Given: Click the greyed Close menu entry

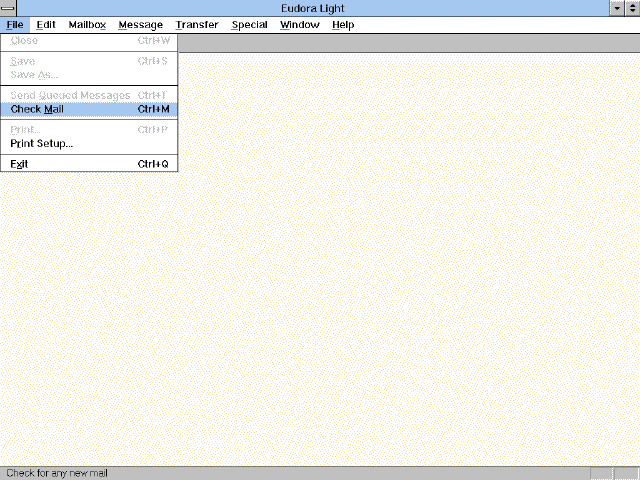Looking at the screenshot, I should tap(89, 41).
